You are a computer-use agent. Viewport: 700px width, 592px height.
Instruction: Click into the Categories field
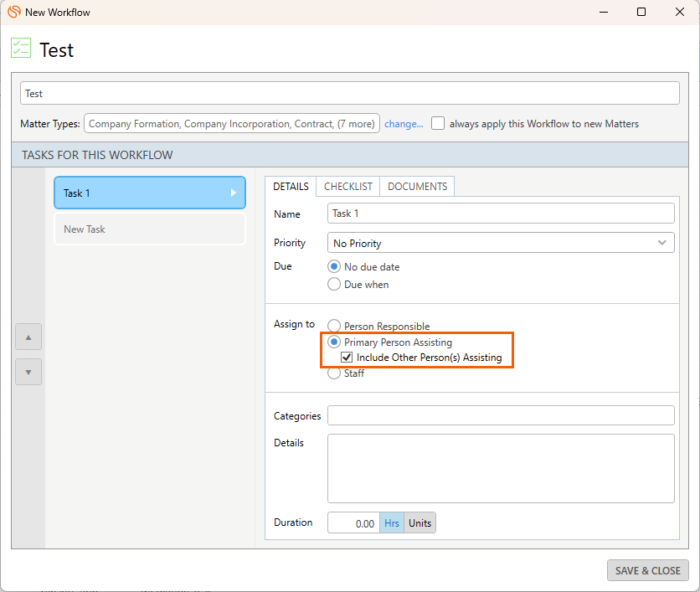tap(501, 415)
